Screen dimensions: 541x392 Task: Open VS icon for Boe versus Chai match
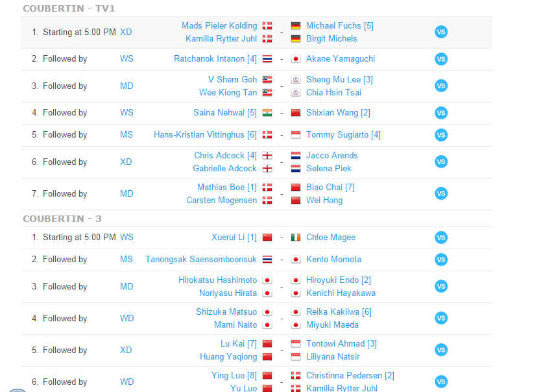[x=441, y=193]
